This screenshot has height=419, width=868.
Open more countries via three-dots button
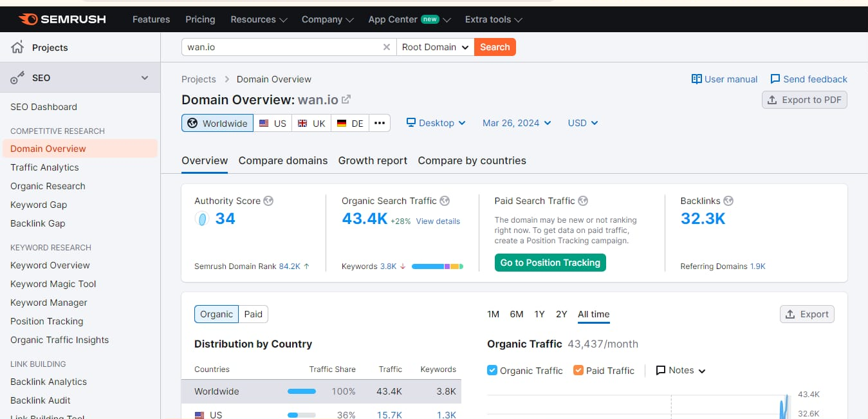click(380, 123)
